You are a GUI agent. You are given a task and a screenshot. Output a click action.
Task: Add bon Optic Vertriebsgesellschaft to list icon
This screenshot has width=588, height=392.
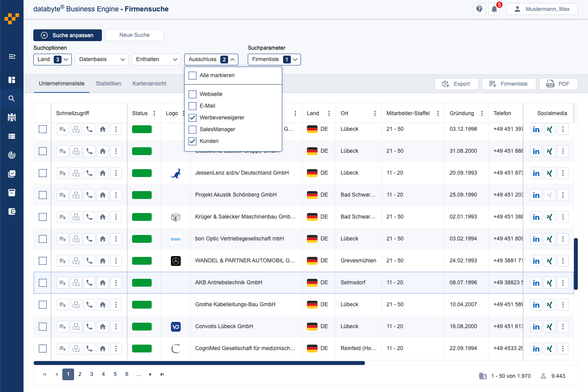coord(63,239)
